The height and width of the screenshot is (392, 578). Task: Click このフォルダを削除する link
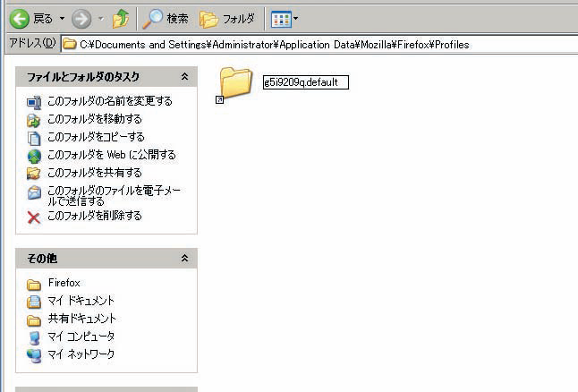(x=95, y=216)
